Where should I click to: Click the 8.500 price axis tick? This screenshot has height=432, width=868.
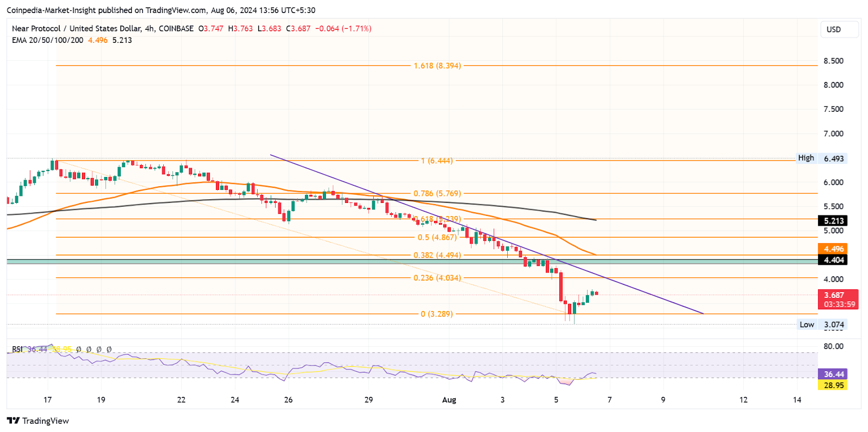click(833, 61)
